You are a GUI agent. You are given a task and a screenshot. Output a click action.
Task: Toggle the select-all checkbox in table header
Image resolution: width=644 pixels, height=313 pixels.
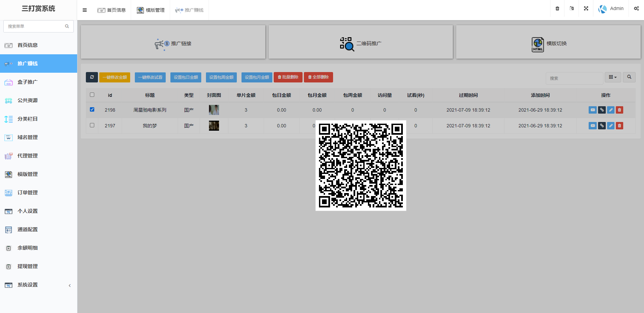tap(92, 95)
